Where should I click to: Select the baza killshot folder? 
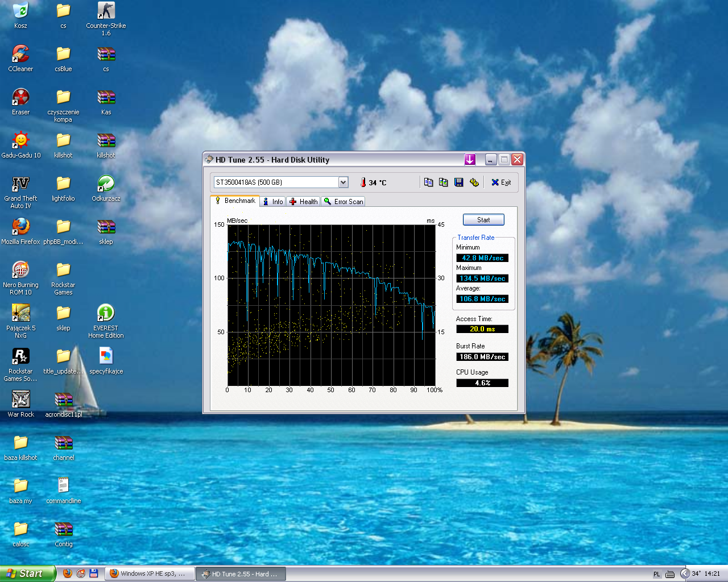click(20, 447)
